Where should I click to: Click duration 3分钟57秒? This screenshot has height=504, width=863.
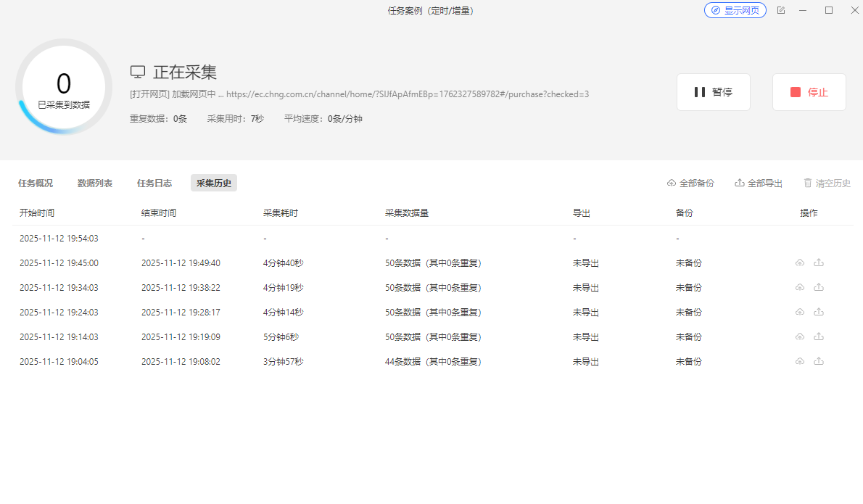284,362
